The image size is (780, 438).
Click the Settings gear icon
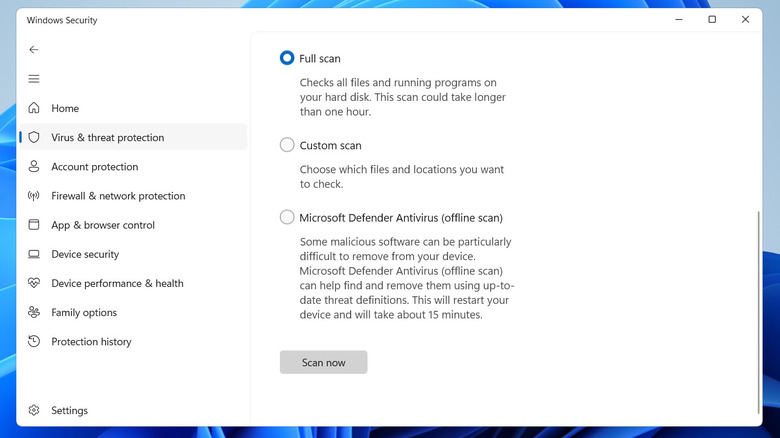coord(34,410)
